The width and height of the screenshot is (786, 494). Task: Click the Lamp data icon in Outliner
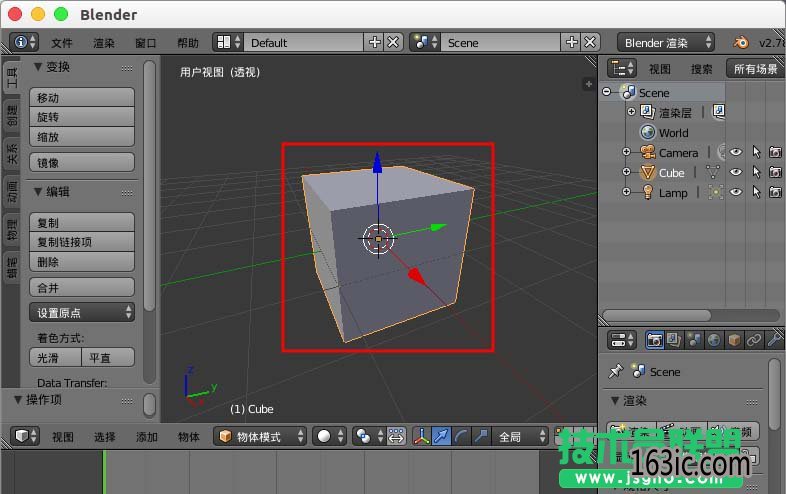tap(715, 193)
